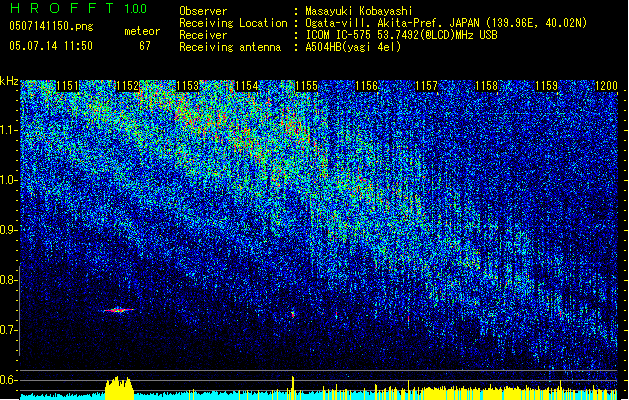Click the 1154 time marker

point(247,86)
